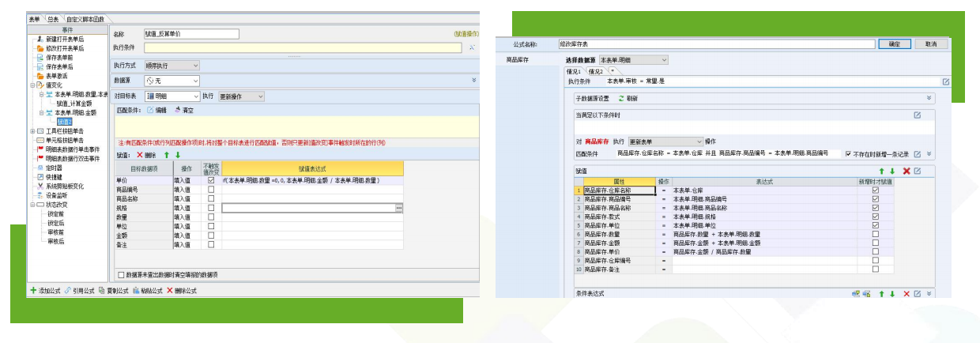
Task: Click 清空 next to 匹配条件
Action: tap(183, 110)
